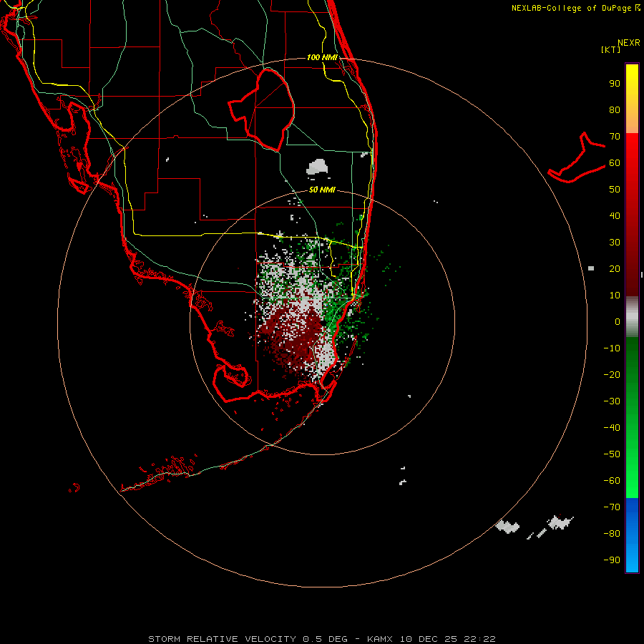Click the '-80' value on the velocity scale
This screenshot has height=644, width=644.
pyautogui.click(x=612, y=534)
